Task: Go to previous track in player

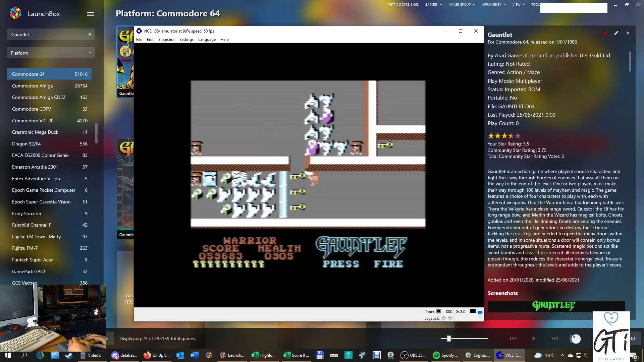Action: coord(513,339)
